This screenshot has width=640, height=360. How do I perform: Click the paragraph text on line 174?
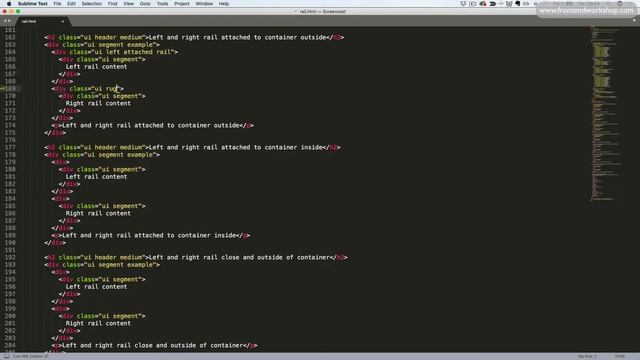[x=151, y=125]
